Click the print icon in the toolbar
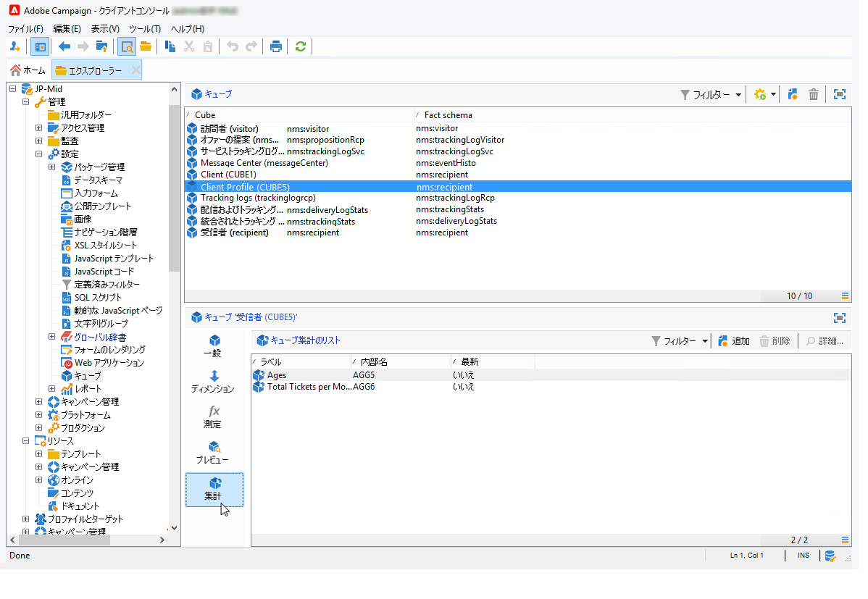 (275, 47)
